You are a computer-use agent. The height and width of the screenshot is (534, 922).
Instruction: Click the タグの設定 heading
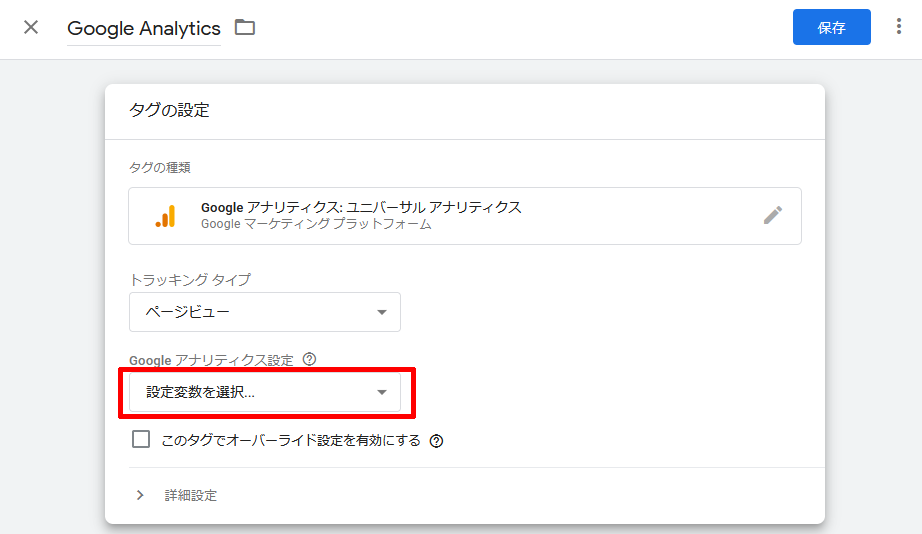pos(169,110)
